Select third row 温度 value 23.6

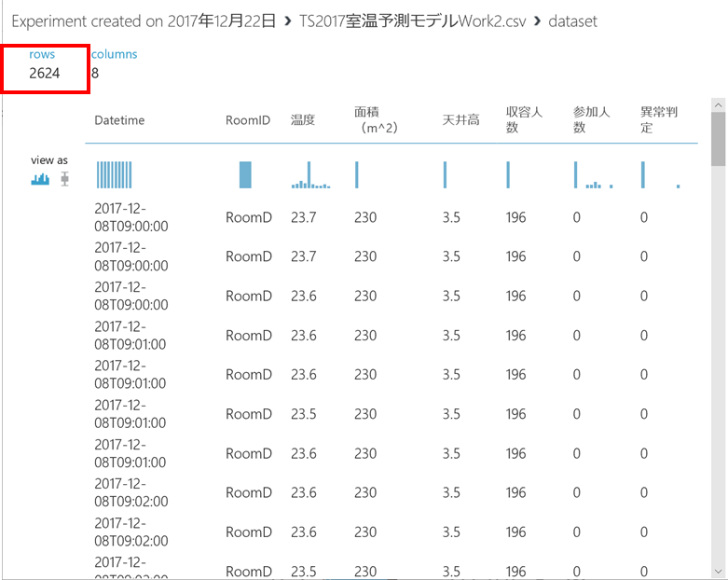[304, 296]
